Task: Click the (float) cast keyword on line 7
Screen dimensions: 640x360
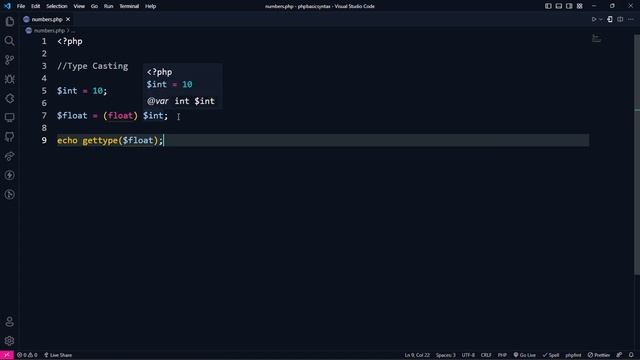Action: (120, 116)
